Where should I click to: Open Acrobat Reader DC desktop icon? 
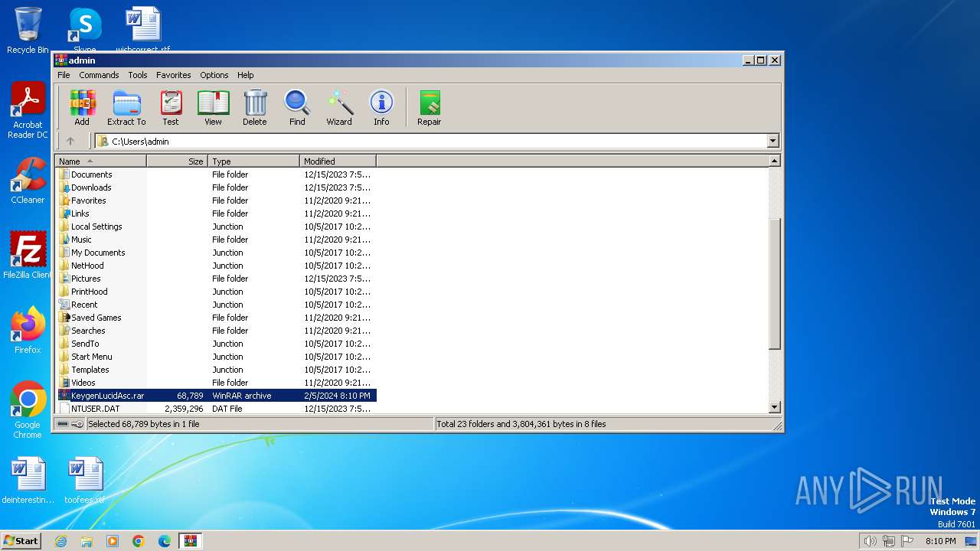pos(28,111)
